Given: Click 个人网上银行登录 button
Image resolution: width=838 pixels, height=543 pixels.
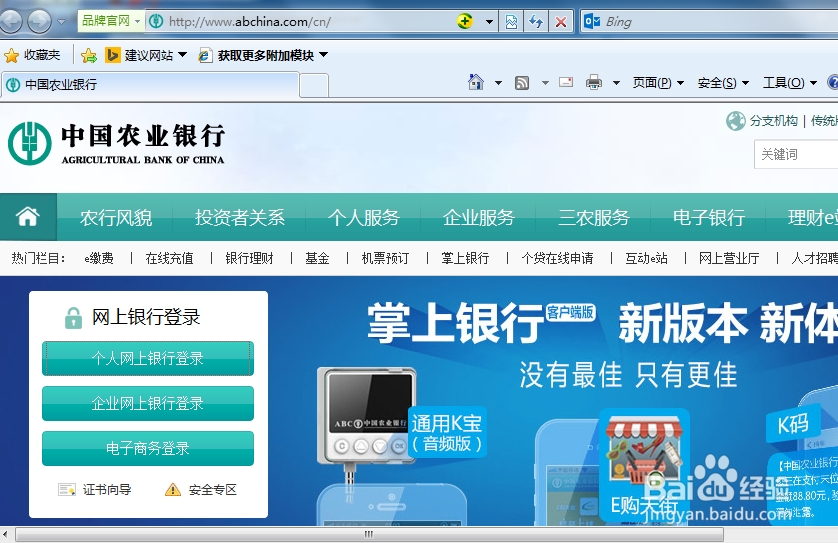Looking at the screenshot, I should [148, 358].
